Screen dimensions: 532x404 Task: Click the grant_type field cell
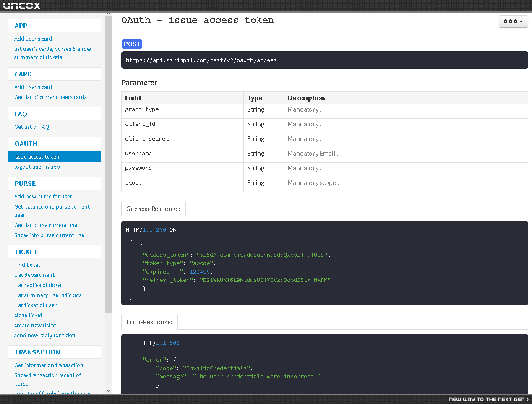pyautogui.click(x=183, y=111)
